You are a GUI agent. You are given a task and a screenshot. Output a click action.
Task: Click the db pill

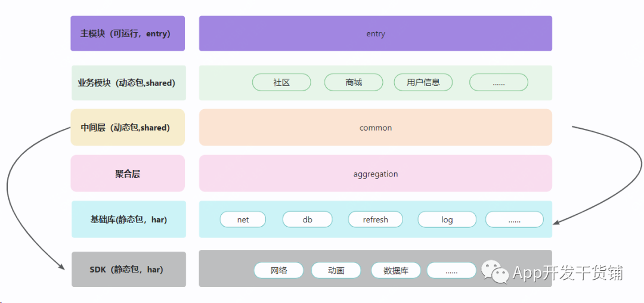[x=307, y=219]
